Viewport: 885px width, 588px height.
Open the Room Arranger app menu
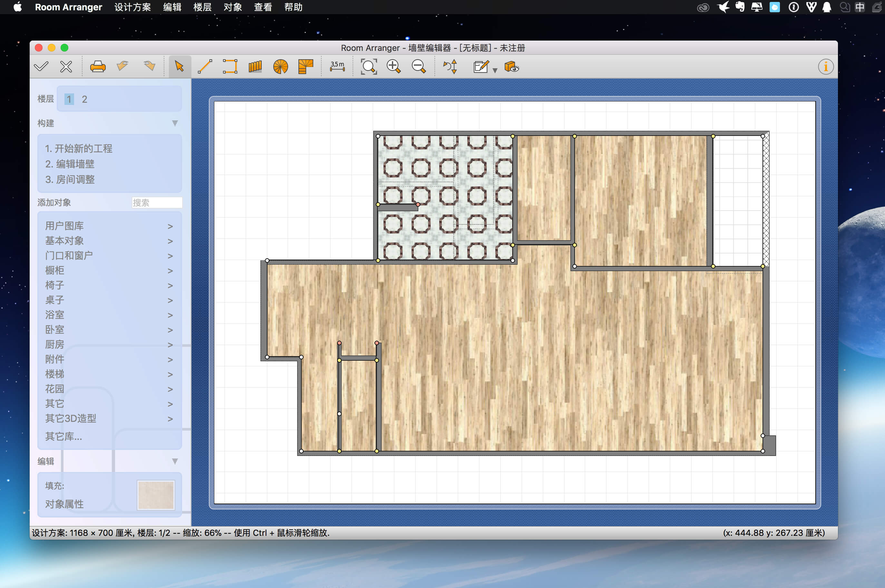(x=68, y=7)
